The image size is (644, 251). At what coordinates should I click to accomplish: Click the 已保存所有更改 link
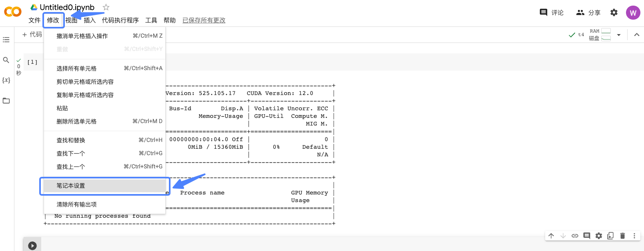(x=204, y=20)
